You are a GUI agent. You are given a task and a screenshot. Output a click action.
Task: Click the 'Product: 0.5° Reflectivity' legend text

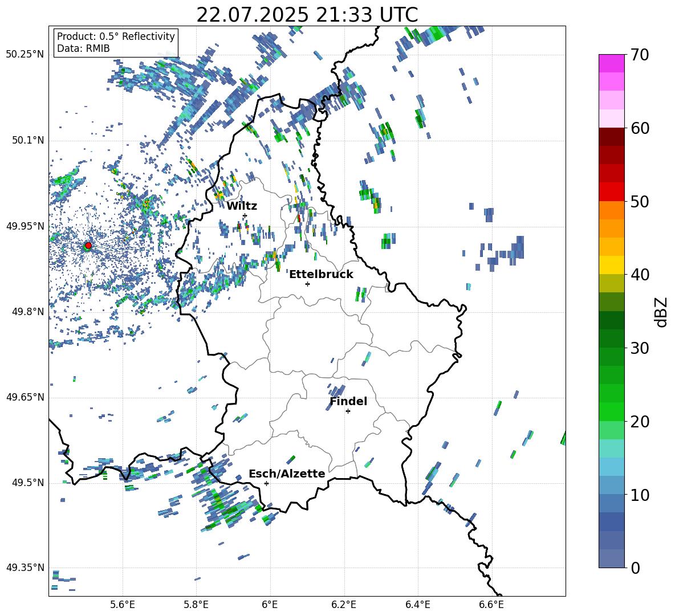coord(116,36)
